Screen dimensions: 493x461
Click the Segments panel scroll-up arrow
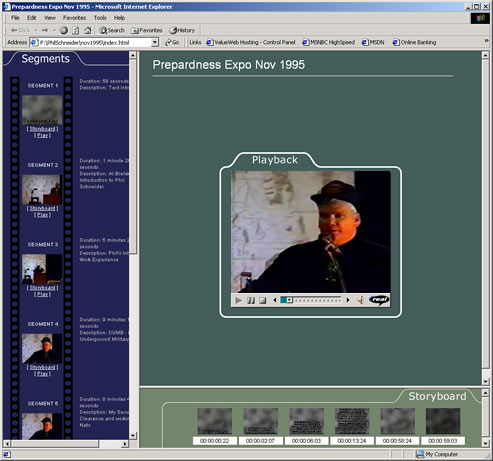pos(133,55)
